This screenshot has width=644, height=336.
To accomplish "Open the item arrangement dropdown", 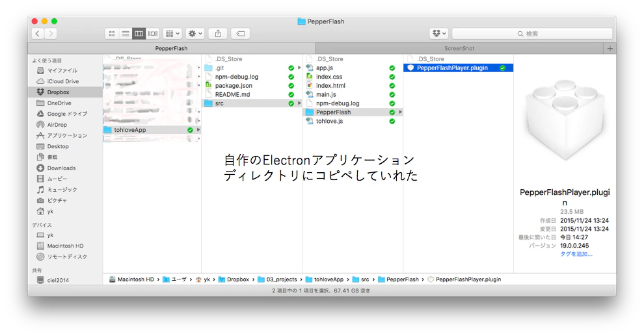I will (172, 34).
